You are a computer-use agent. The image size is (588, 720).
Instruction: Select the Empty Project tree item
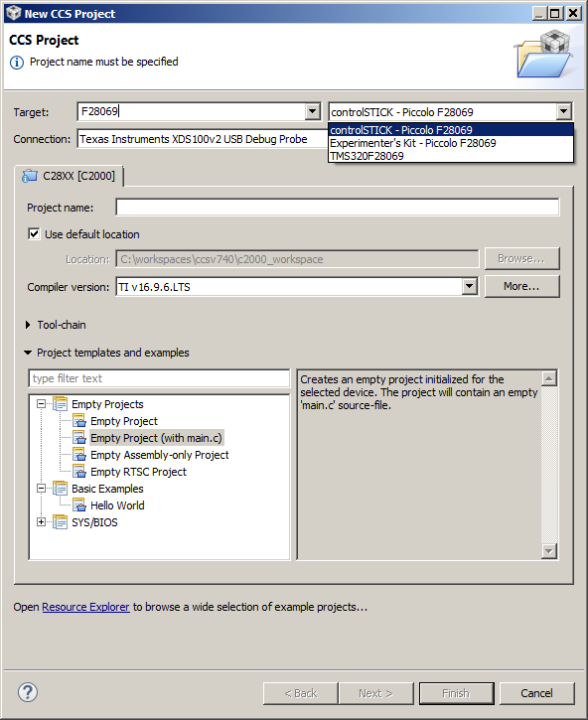124,421
